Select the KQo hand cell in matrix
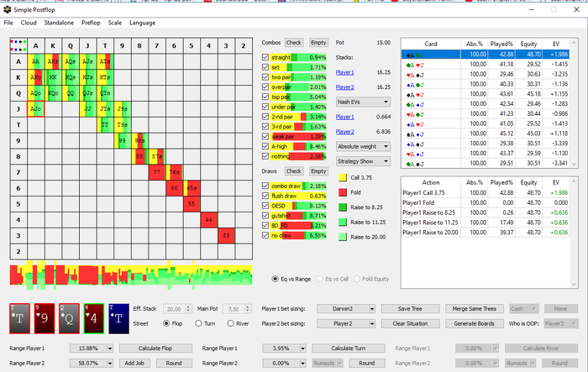The image size is (588, 372). pos(53,93)
